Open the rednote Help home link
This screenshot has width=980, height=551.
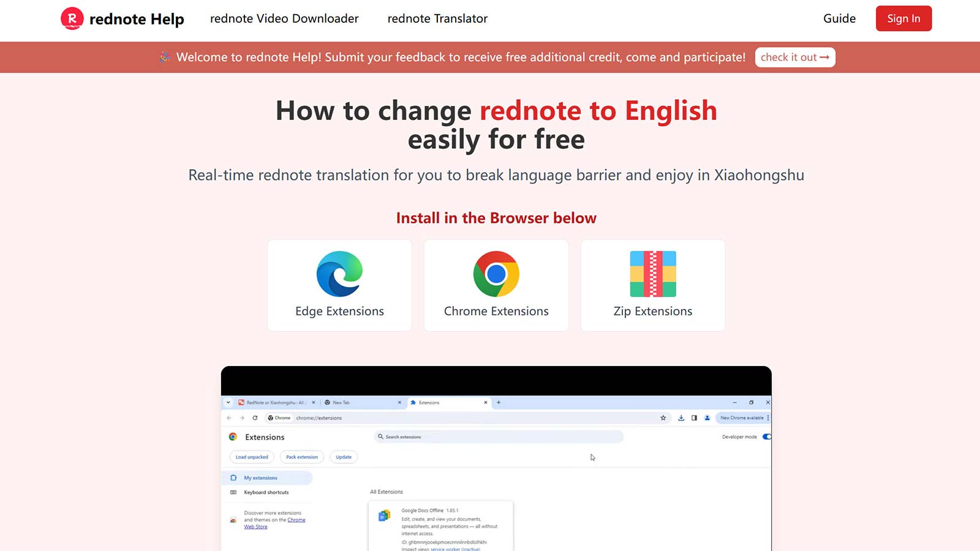(123, 19)
